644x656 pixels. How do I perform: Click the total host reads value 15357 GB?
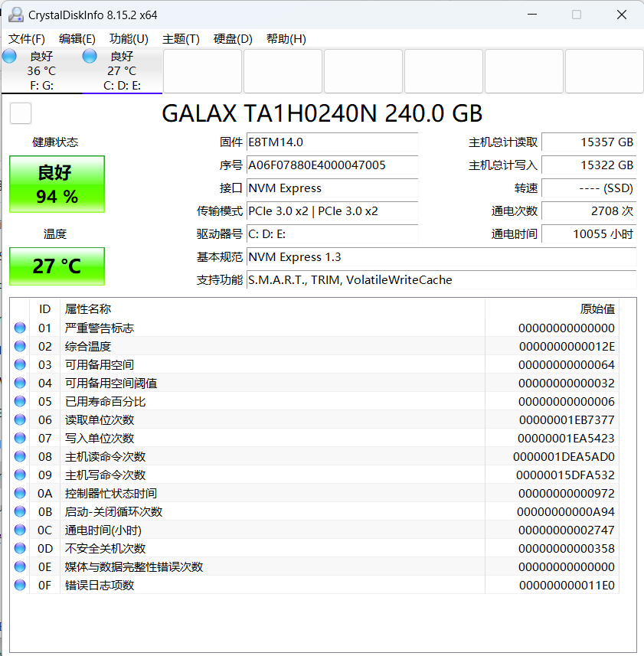tap(589, 142)
